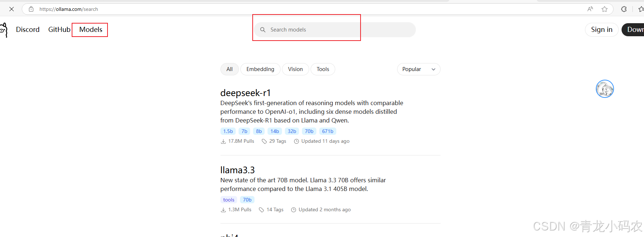The width and height of the screenshot is (644, 237).
Task: Select the All filter tab
Action: tap(230, 69)
